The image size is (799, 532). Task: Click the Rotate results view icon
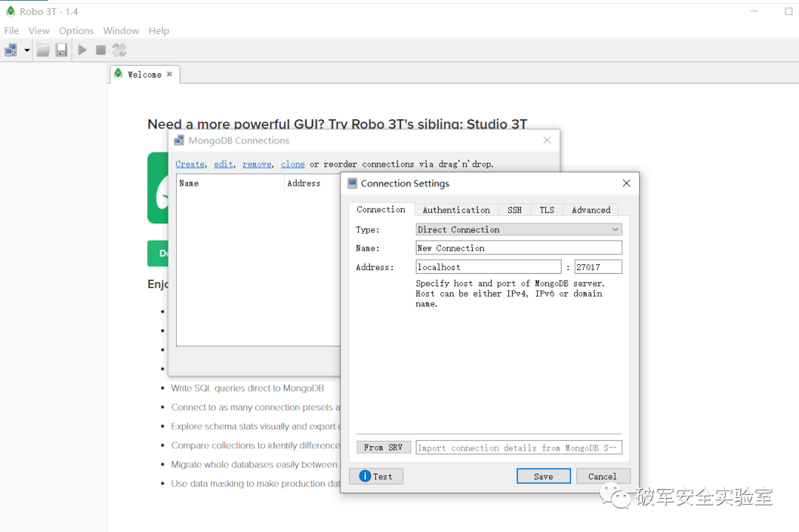[119, 50]
